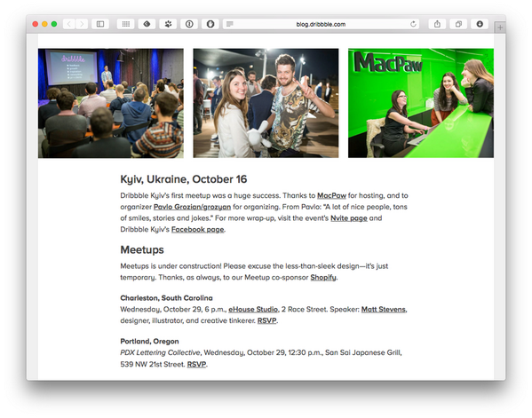Viewport: 532px width, 418px height.
Task: Click RSVP for the Charleston meetup
Action: coord(266,320)
